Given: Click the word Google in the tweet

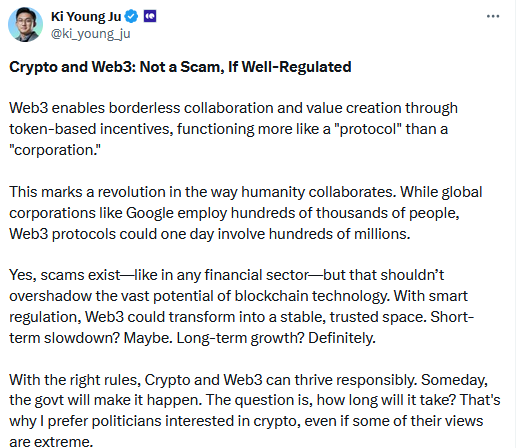Looking at the screenshot, I should 150,213.
